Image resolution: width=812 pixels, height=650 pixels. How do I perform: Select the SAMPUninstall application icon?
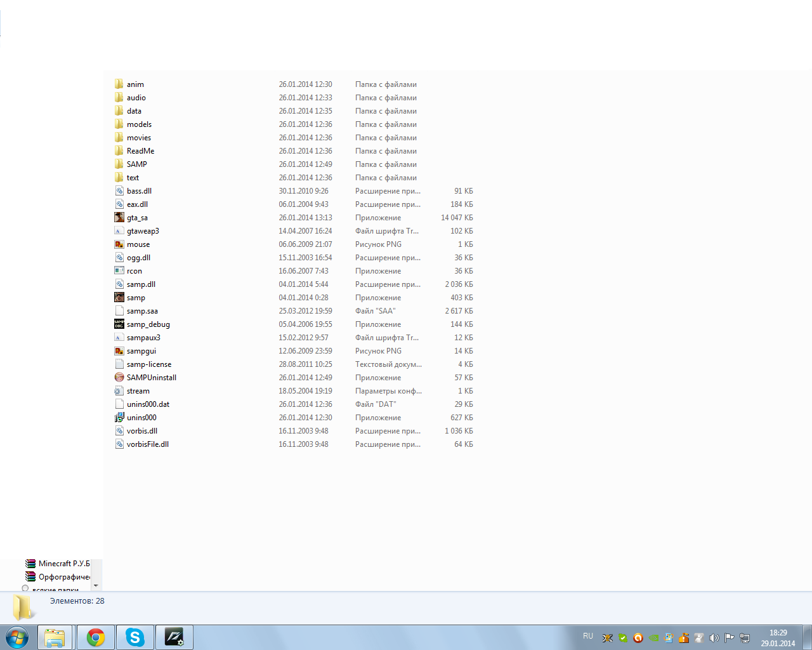click(119, 378)
